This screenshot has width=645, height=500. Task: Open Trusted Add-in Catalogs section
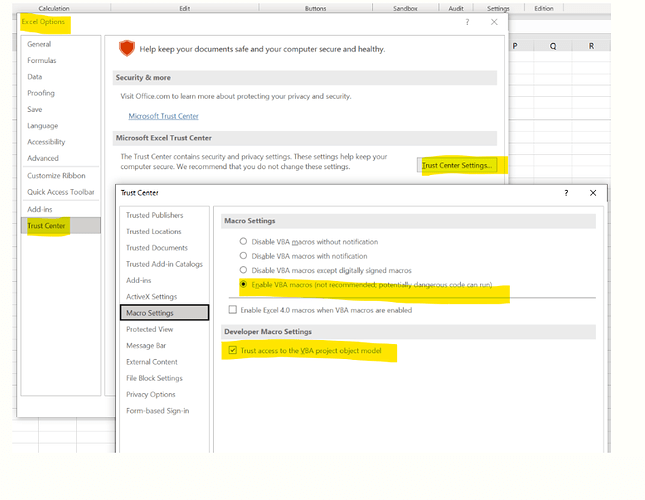point(164,264)
